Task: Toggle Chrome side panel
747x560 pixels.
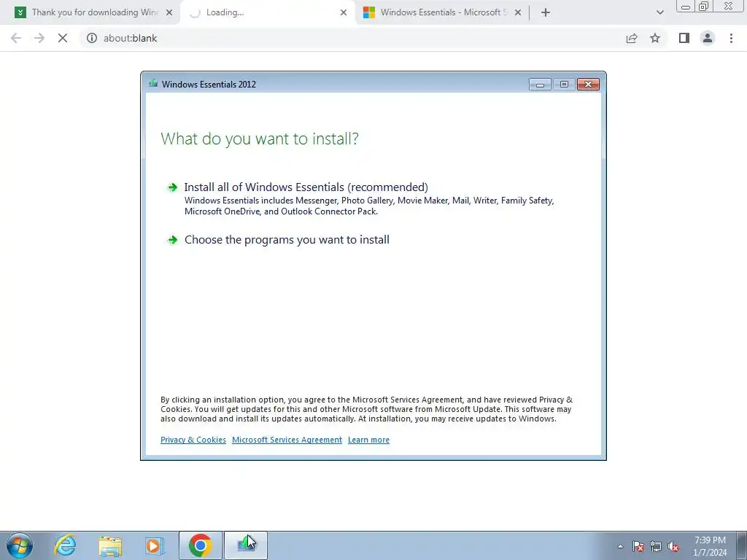Action: point(684,38)
